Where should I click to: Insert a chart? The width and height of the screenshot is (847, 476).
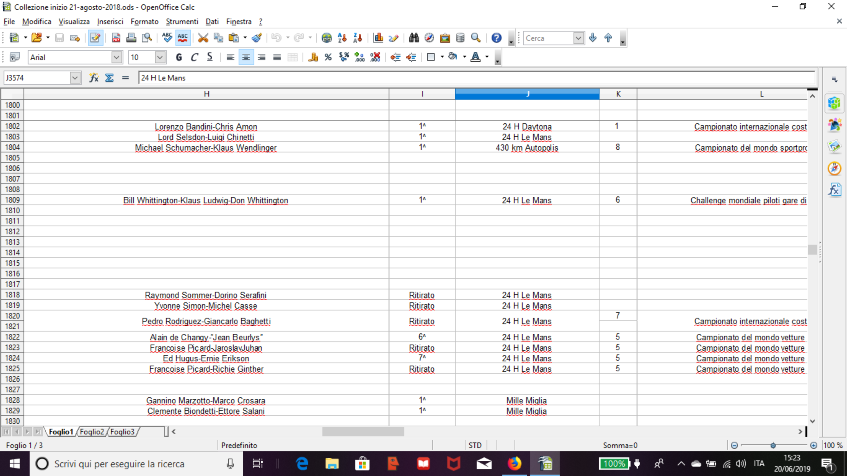click(378, 38)
